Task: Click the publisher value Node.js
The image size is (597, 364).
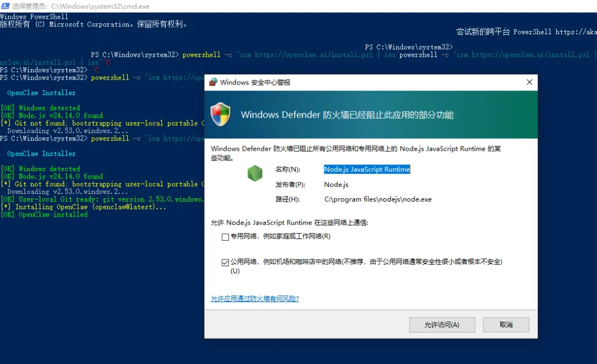Action: tap(336, 184)
